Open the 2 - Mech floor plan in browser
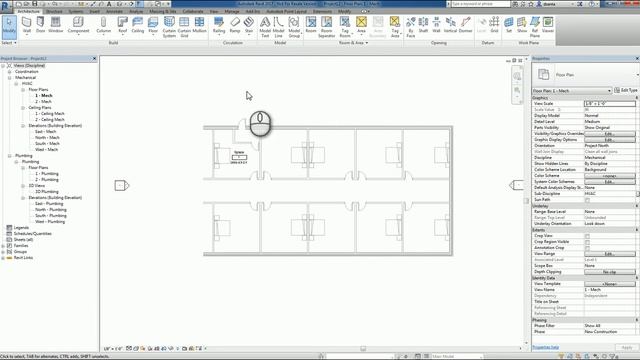640x360 pixels. click(43, 102)
